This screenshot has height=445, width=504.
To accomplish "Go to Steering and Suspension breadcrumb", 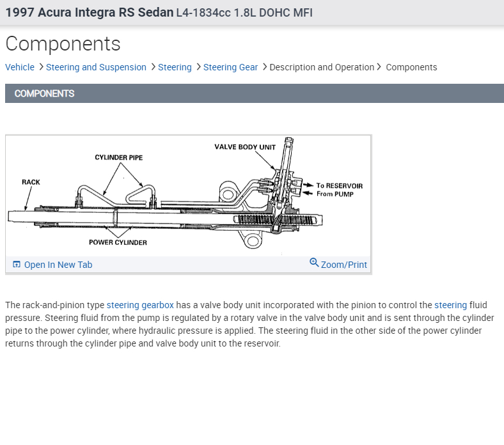I will (96, 67).
